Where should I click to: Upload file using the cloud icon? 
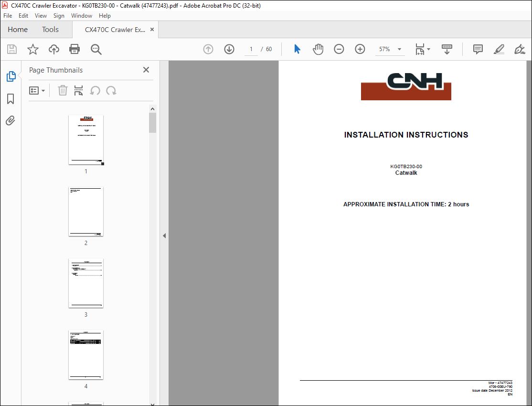(x=53, y=49)
